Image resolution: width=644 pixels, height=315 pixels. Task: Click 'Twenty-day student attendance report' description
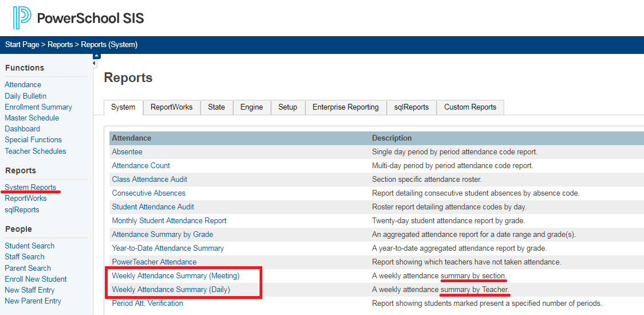(x=449, y=220)
